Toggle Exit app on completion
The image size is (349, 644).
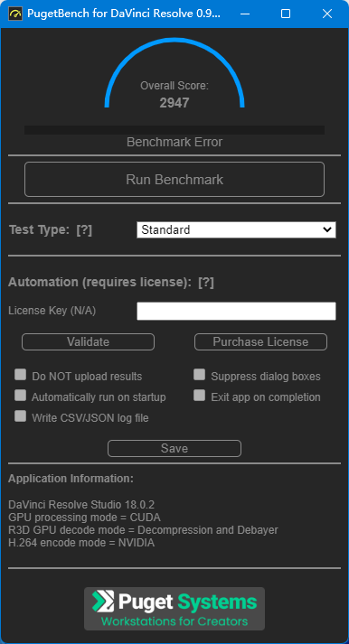[x=200, y=396]
